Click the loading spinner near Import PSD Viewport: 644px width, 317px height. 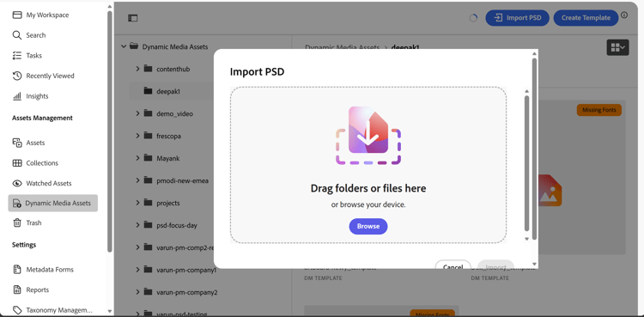click(x=473, y=18)
